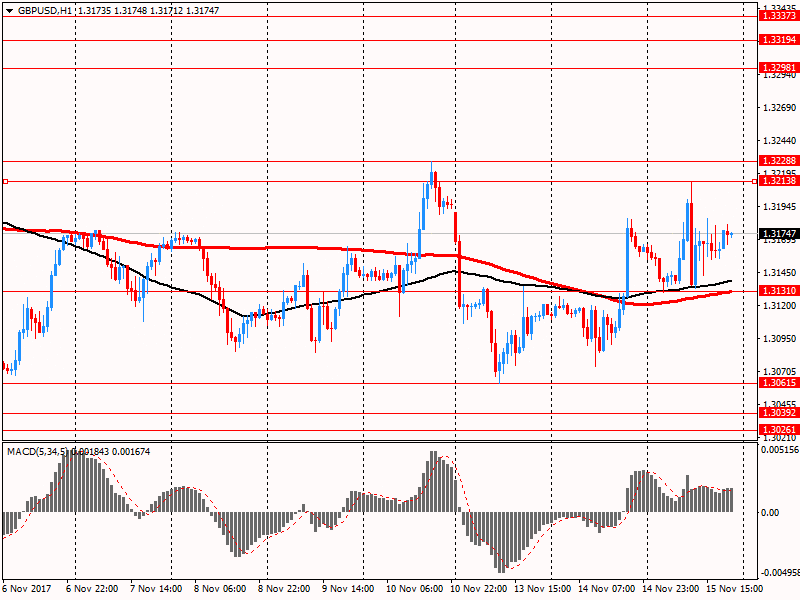This screenshot has width=800, height=600.
Task: Click the 14 Nov 23:00 time axis label
Action: pos(671,589)
